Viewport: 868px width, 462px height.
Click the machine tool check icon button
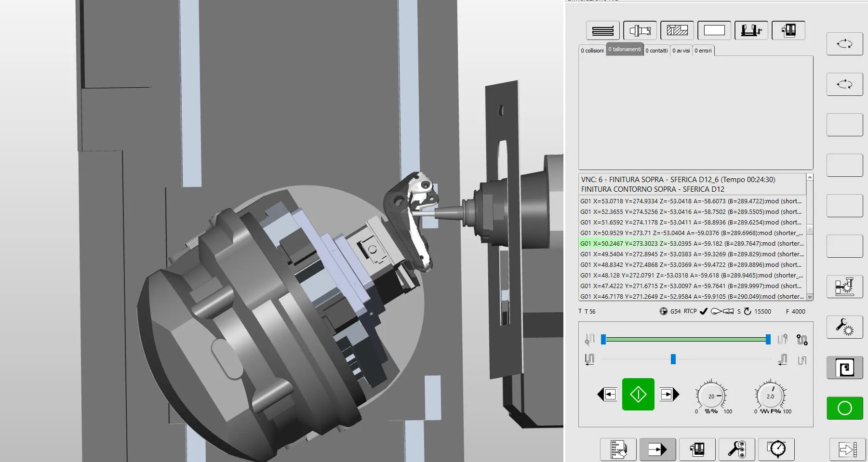(x=844, y=287)
